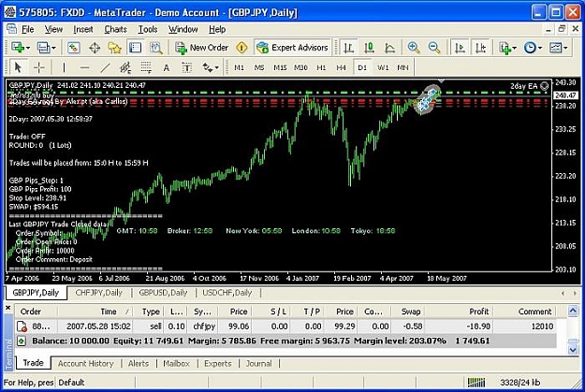
Task: Set timeframe to MN monthly
Action: [402, 67]
